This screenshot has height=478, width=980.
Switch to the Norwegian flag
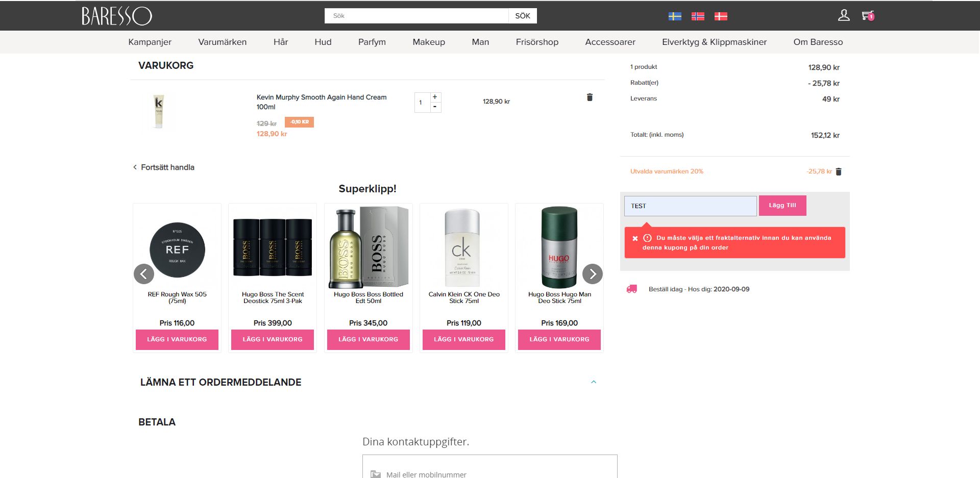(698, 16)
